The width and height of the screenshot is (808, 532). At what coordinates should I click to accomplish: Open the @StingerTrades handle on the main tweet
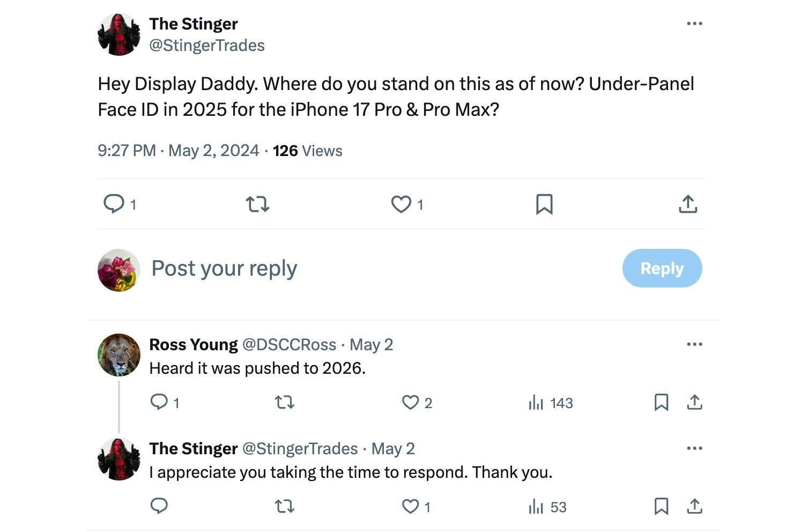pyautogui.click(x=207, y=46)
